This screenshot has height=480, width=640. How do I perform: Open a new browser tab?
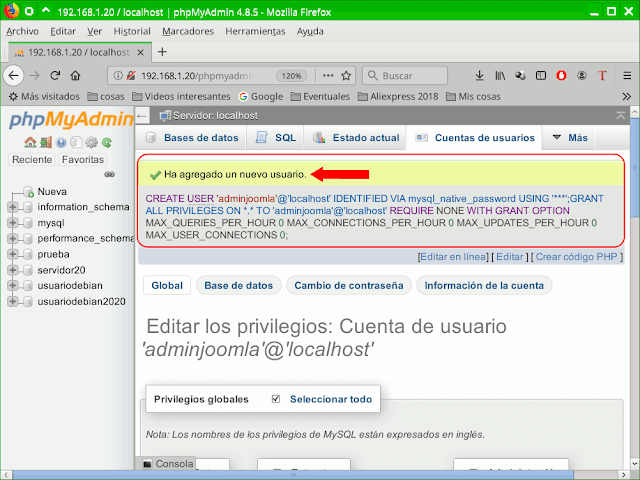(162, 52)
